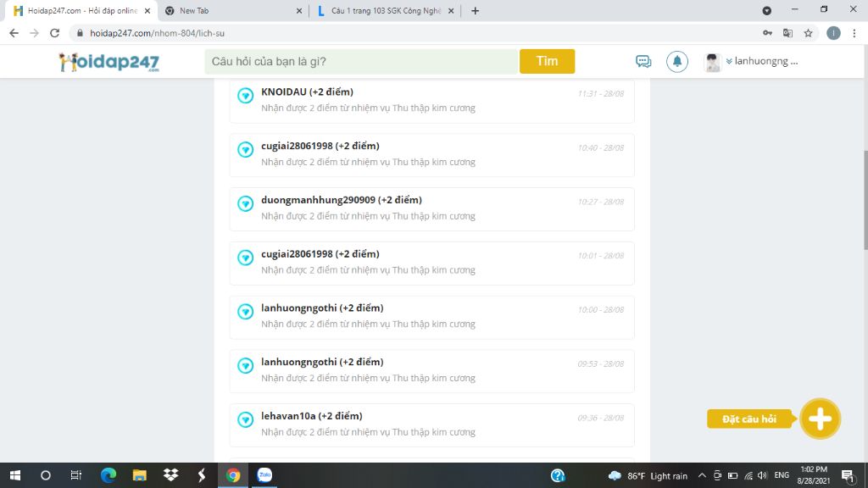The image size is (868, 488).
Task: Close the New Tab browser tab
Action: pyautogui.click(x=299, y=10)
